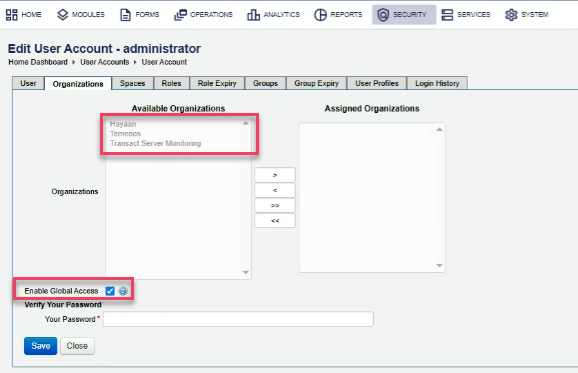Click the User Accounts breadcrumb link
Image resolution: width=578 pixels, height=373 pixels.
[105, 62]
